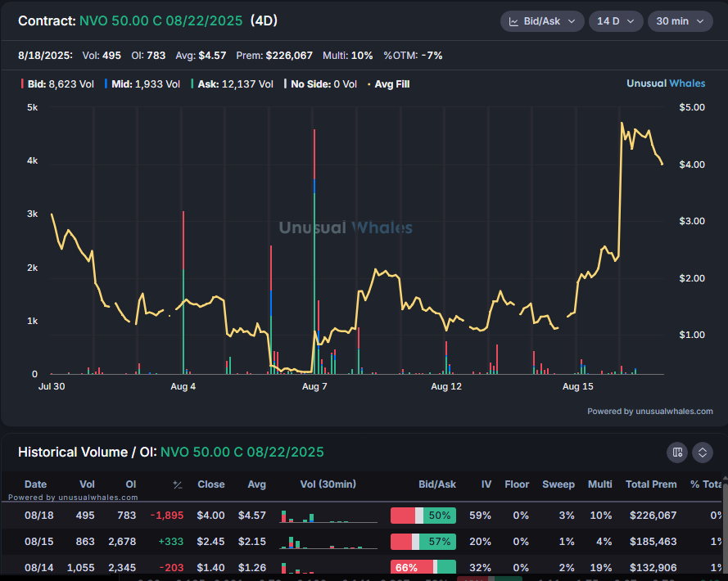The height and width of the screenshot is (581, 728).
Task: Click the chart line icon beside Bid/Ask
Action: coord(514,21)
